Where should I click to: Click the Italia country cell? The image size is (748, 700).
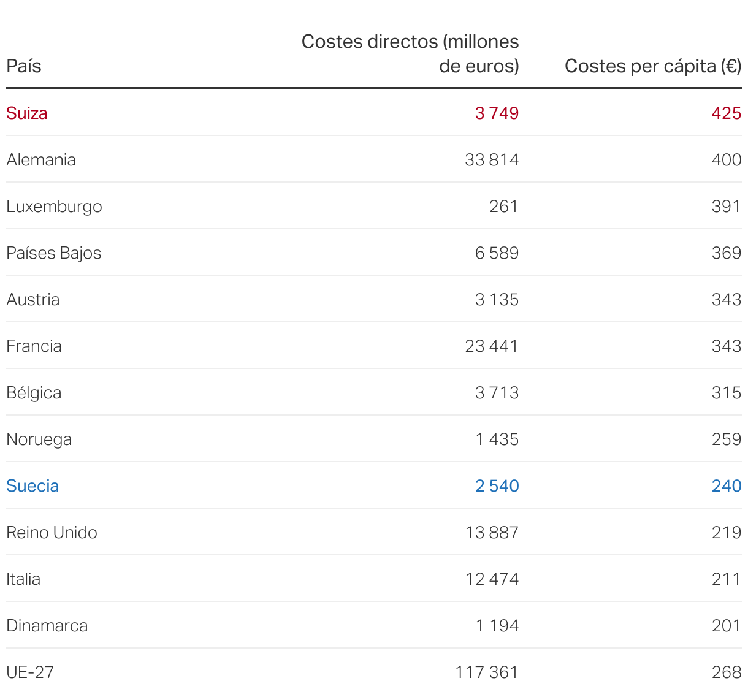tap(23, 579)
